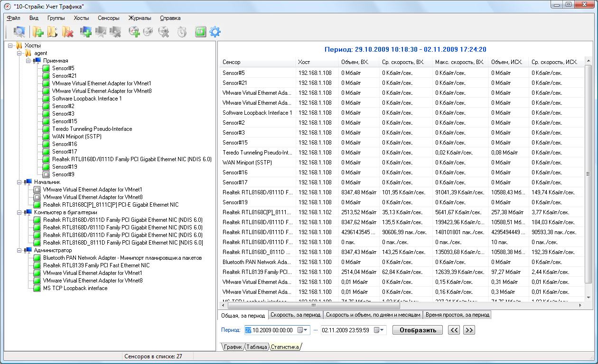Click the computer icon of Начальник host
Screen dimensions: 598x364
(28, 182)
